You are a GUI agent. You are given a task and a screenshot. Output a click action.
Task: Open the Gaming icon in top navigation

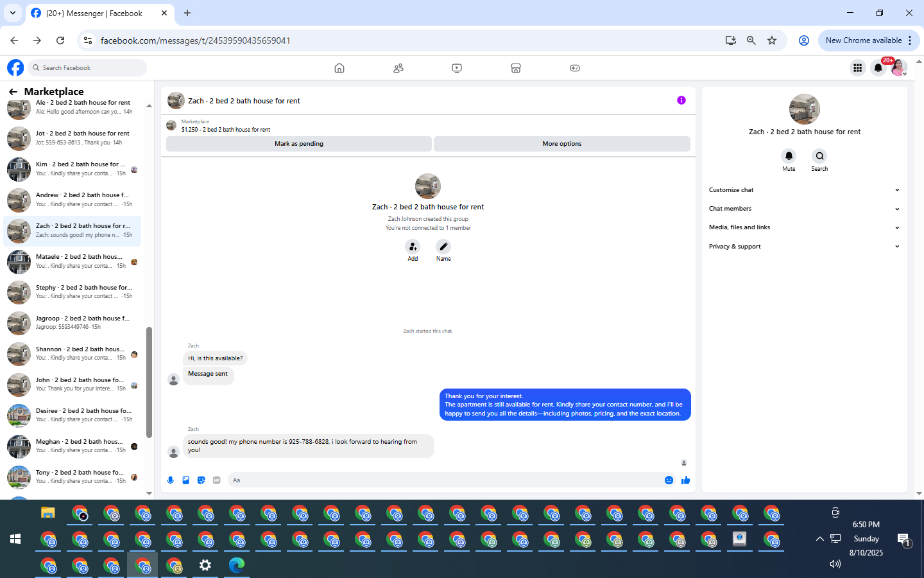point(575,68)
